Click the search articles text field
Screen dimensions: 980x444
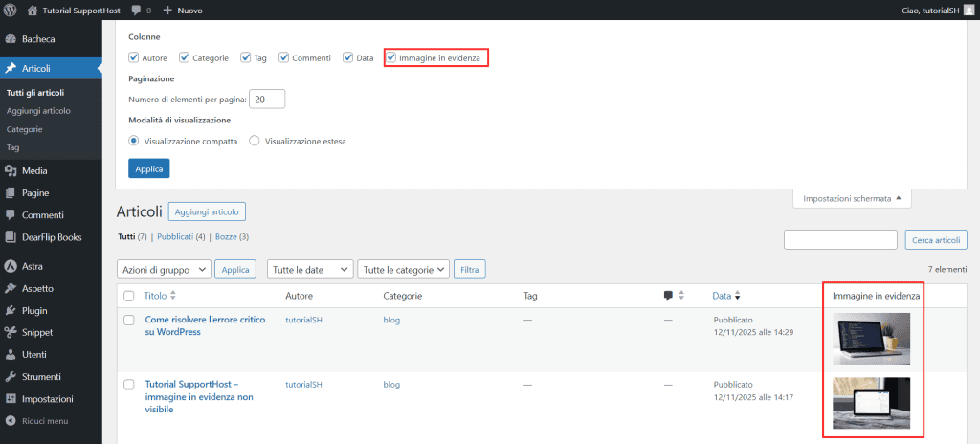click(840, 239)
